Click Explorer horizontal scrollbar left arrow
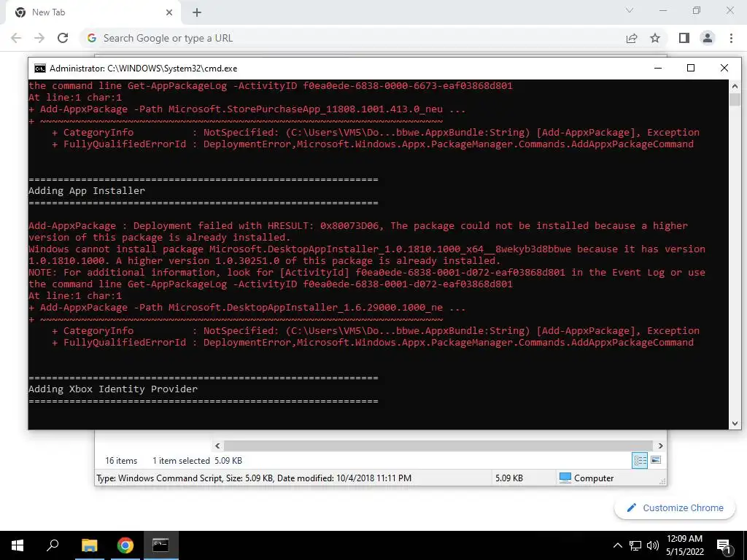Image resolution: width=747 pixels, height=560 pixels. [x=217, y=446]
